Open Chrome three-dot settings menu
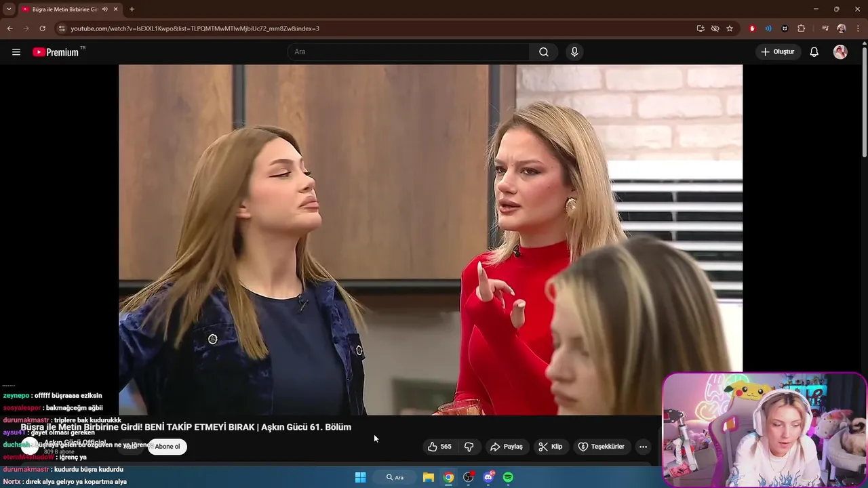The width and height of the screenshot is (868, 488). pos(858,28)
